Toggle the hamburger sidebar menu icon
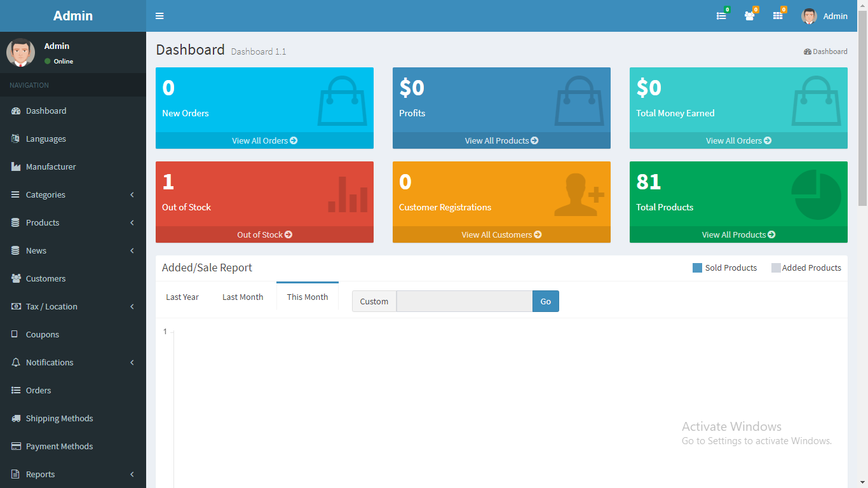The image size is (868, 488). [x=159, y=16]
